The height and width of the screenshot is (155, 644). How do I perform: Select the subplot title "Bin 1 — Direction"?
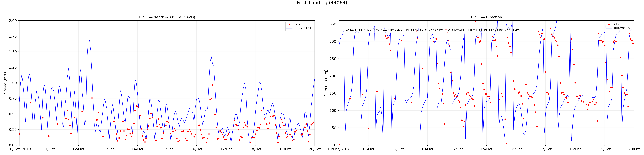[486, 17]
